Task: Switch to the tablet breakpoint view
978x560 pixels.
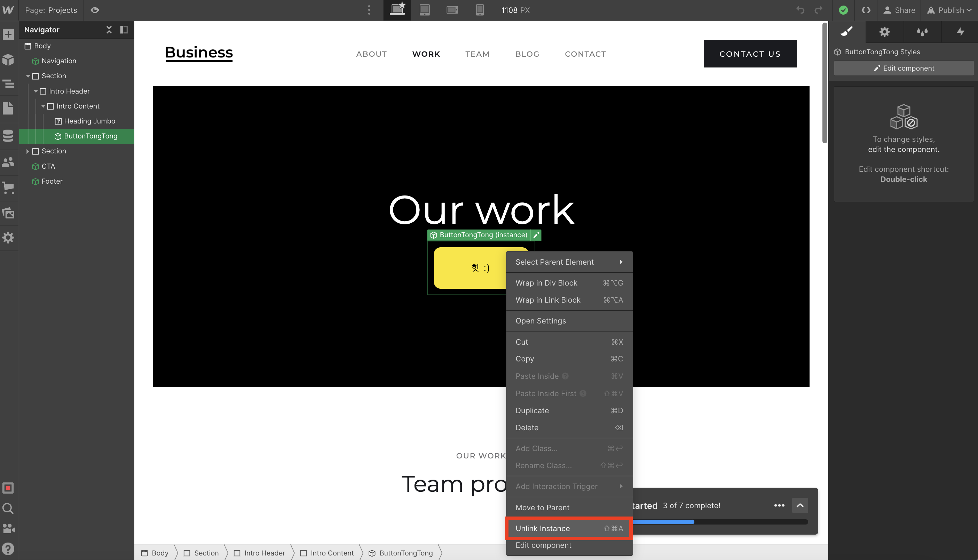Action: tap(424, 10)
